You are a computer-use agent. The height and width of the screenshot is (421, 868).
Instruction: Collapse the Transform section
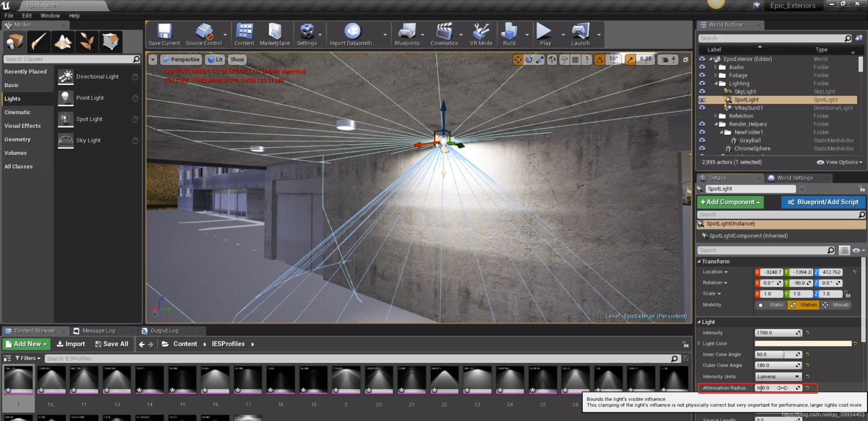point(699,261)
